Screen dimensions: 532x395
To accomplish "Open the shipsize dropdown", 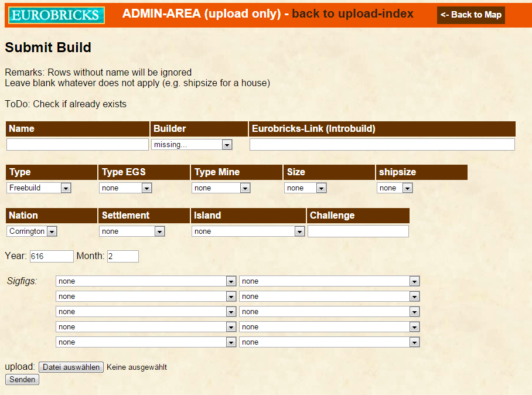I will point(395,188).
